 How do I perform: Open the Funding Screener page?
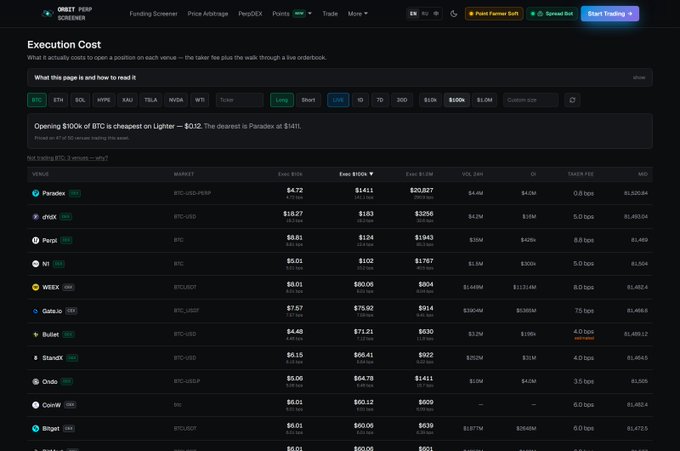click(154, 13)
